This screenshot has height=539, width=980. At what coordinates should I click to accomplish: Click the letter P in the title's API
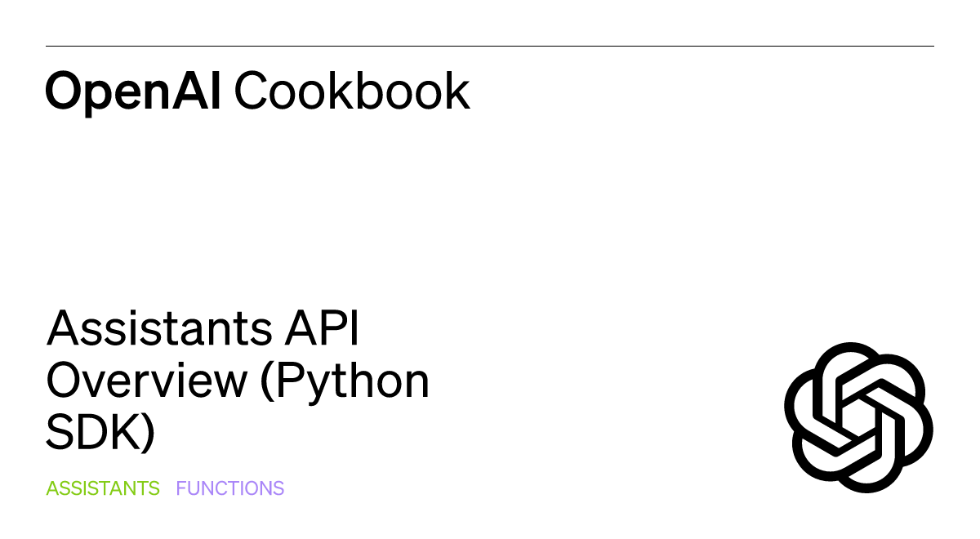(x=332, y=329)
